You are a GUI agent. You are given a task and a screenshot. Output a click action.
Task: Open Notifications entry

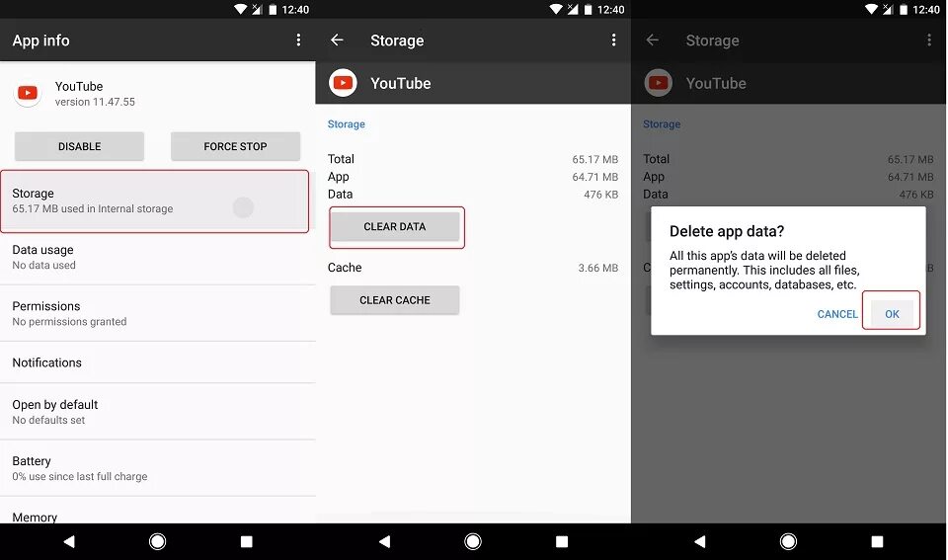tap(158, 362)
